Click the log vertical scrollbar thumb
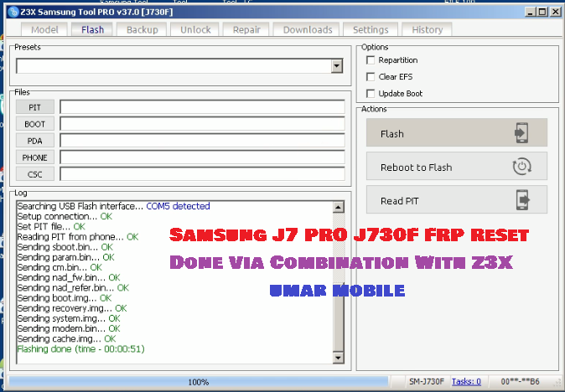This screenshot has width=565, height=392. point(339,317)
